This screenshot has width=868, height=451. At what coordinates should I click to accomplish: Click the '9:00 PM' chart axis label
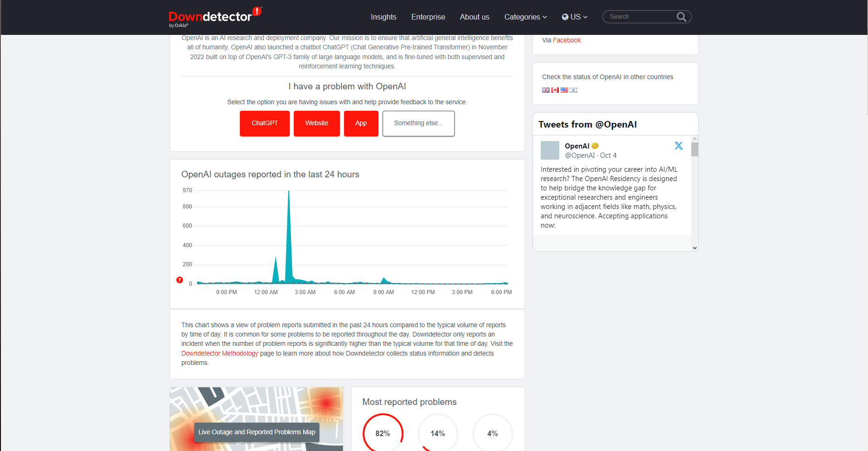[226, 292]
